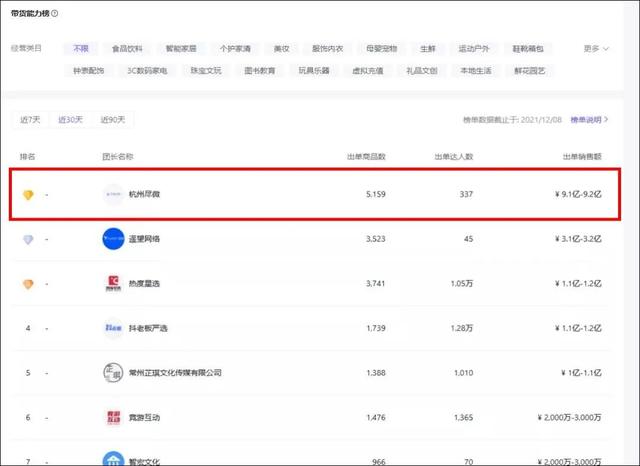
Task: Filter by 图书教育 category
Action: point(260,71)
